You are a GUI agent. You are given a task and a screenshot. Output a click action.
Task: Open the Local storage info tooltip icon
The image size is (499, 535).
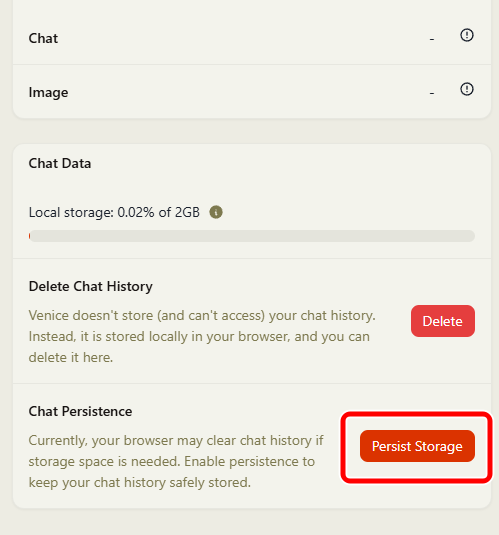pyautogui.click(x=216, y=212)
